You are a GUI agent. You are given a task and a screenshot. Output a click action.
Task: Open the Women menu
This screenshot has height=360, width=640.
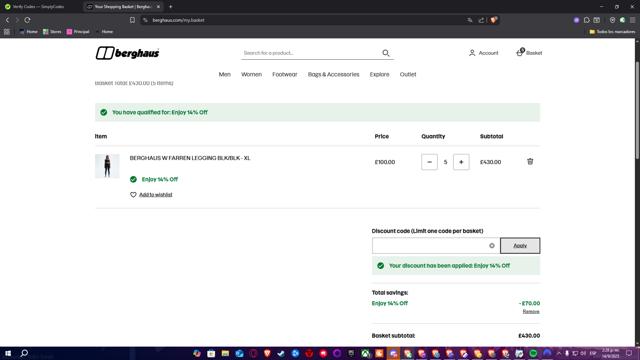coord(251,74)
